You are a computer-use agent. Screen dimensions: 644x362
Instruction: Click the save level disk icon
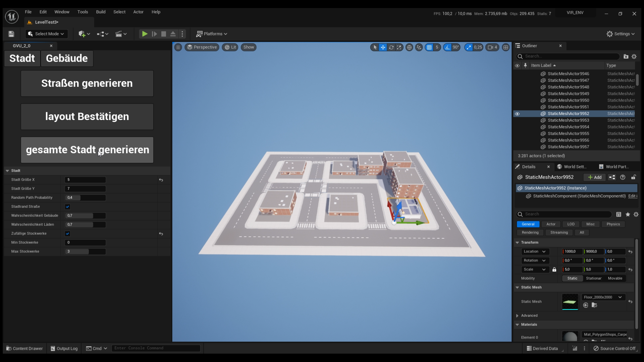[11, 34]
